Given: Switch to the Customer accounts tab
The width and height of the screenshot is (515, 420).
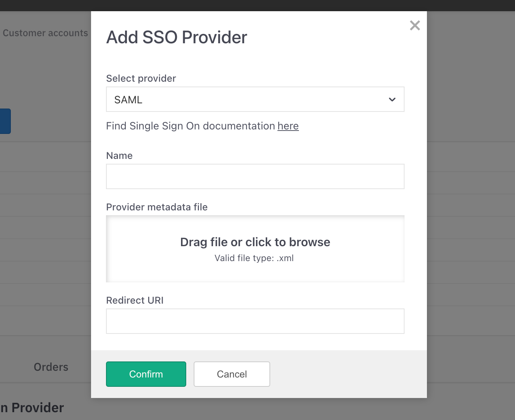Looking at the screenshot, I should point(45,33).
